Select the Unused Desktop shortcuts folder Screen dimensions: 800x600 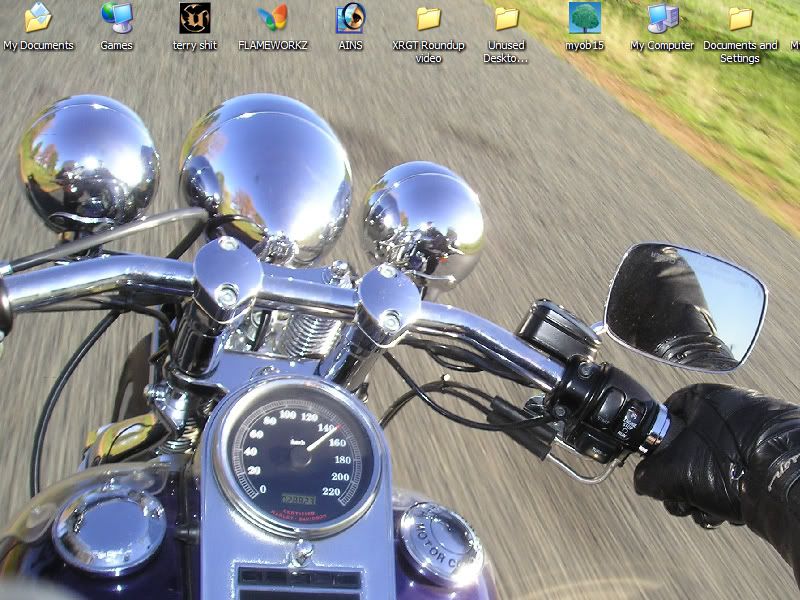(506, 19)
